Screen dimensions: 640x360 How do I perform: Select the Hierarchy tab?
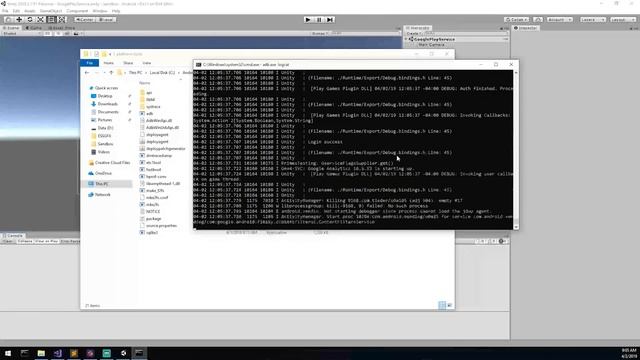point(418,28)
